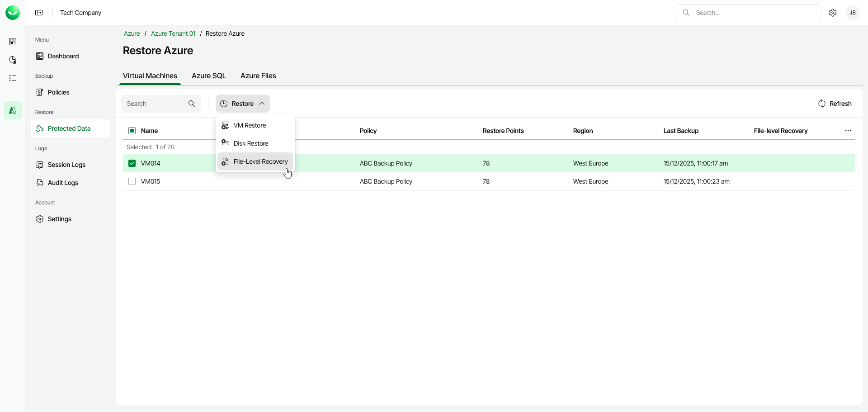The image size is (868, 412).
Task: Choose Disk Restore from the menu
Action: [250, 143]
